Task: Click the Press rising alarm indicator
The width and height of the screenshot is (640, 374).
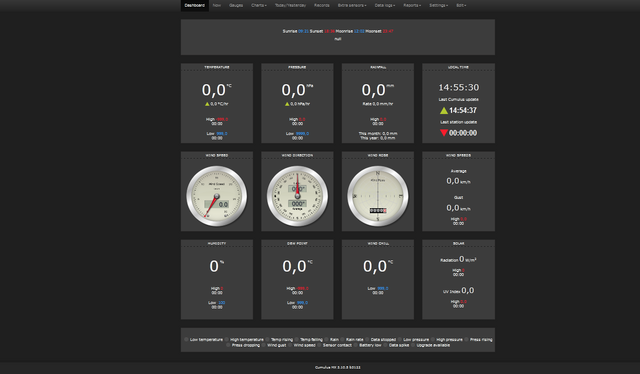Action: pos(466,339)
